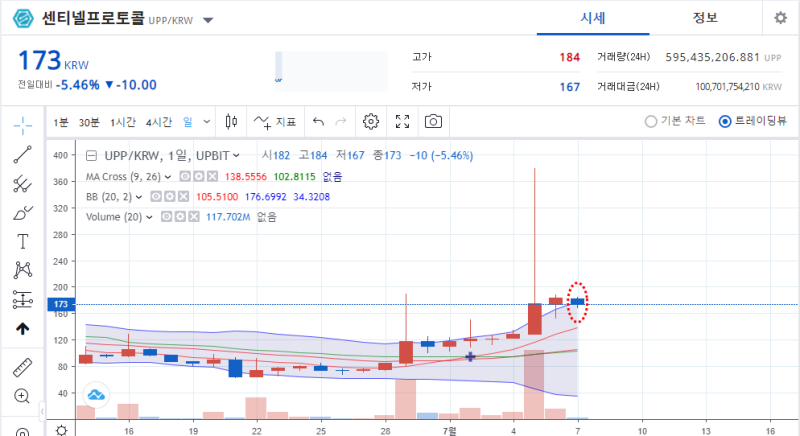800x436 pixels.
Task: Select the TradingView (트레이딩뷰) radio
Action: pyautogui.click(x=724, y=121)
